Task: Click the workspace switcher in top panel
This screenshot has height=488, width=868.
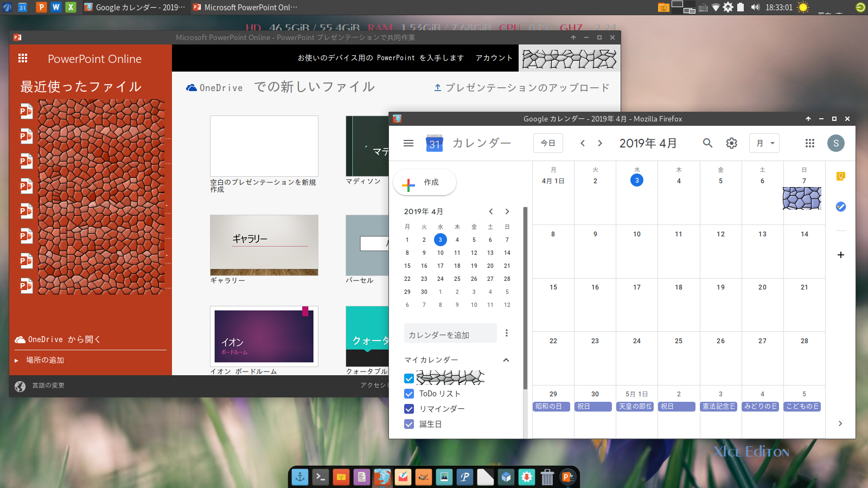Action: [684, 7]
